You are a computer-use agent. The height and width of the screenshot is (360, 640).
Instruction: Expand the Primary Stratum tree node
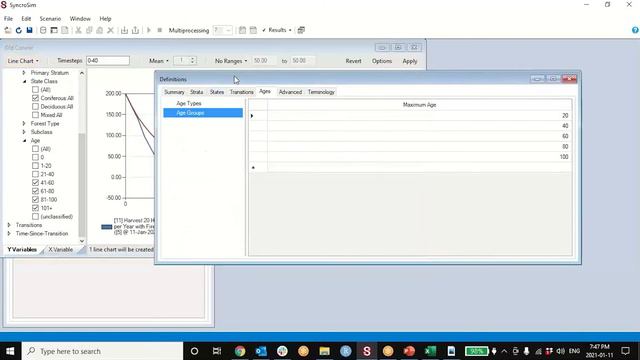coord(24,73)
